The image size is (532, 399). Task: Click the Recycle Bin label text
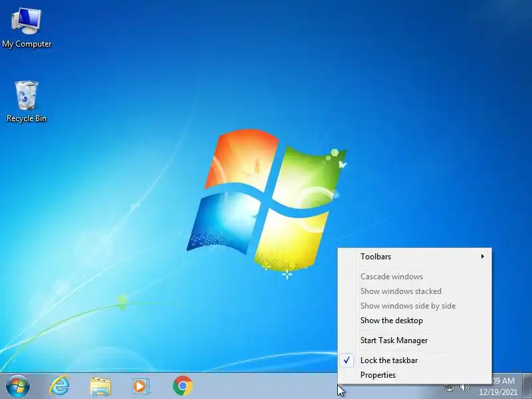pos(27,118)
